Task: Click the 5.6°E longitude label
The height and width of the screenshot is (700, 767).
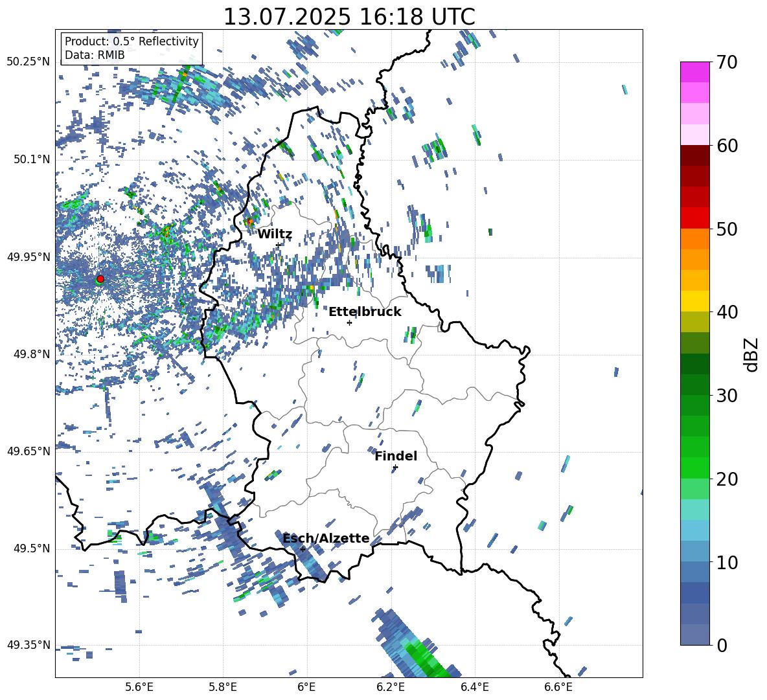Action: [139, 687]
